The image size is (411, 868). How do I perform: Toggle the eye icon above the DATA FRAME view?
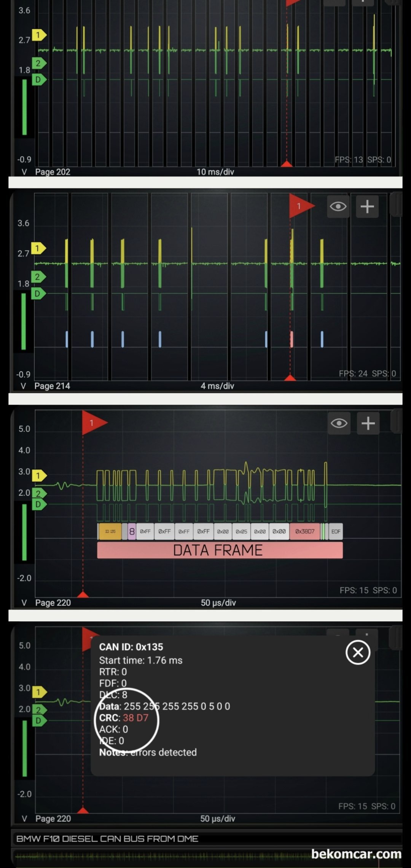click(339, 423)
